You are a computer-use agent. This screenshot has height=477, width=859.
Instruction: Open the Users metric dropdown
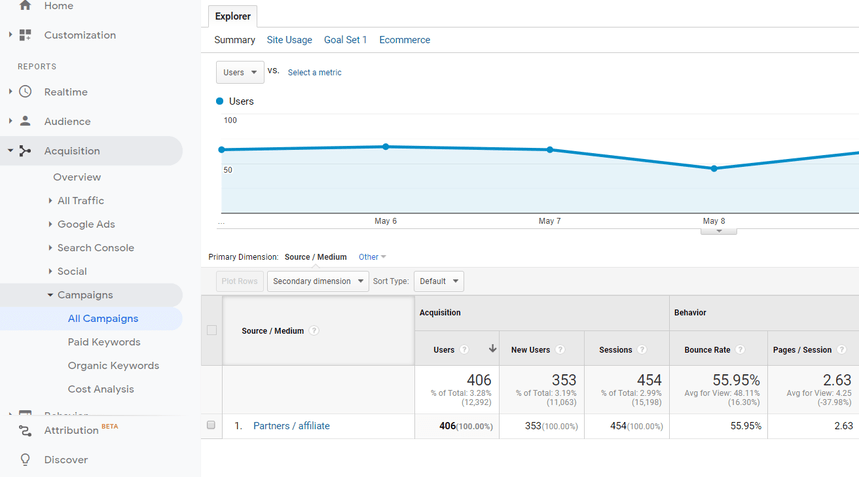[x=240, y=72]
